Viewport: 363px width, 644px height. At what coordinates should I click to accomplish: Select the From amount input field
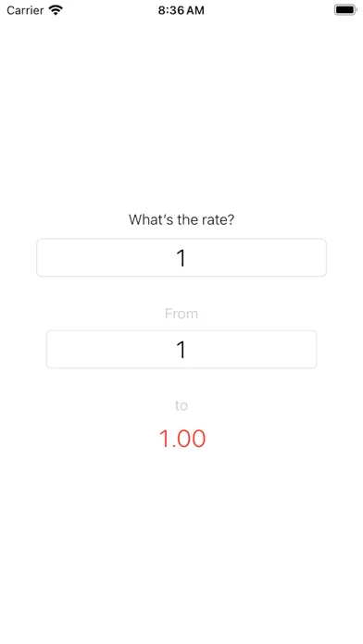[181, 349]
